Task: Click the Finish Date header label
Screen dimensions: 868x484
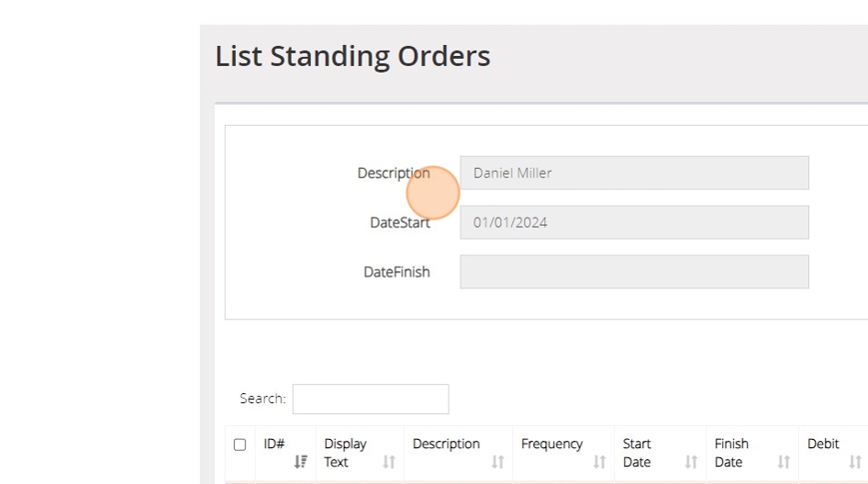Action: tap(731, 453)
